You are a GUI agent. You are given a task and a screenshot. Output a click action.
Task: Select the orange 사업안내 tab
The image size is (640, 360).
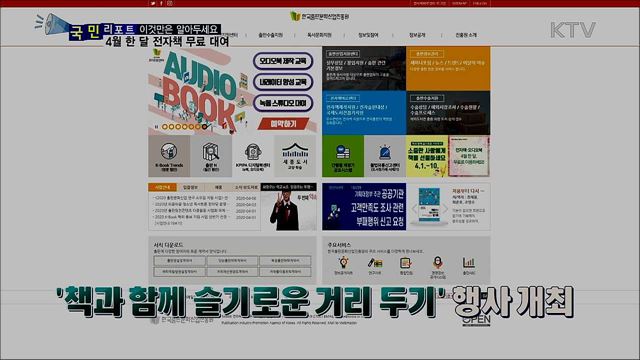[x=162, y=187]
